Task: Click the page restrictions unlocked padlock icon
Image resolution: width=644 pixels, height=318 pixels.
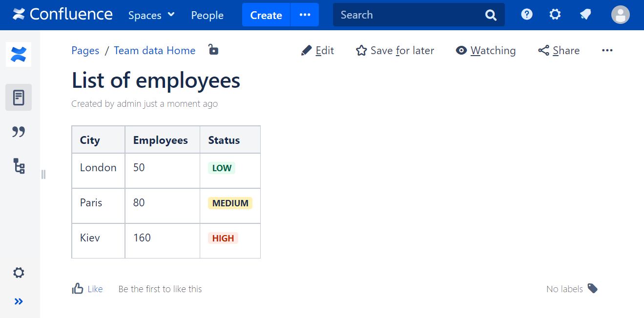Action: tap(213, 50)
